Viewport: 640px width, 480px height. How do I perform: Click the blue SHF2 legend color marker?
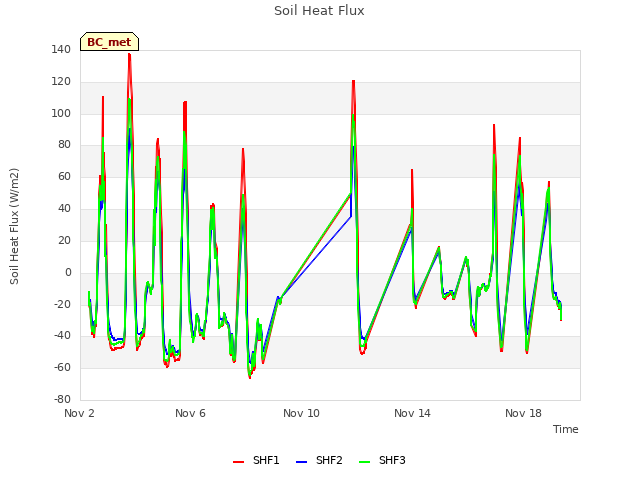[x=301, y=462]
